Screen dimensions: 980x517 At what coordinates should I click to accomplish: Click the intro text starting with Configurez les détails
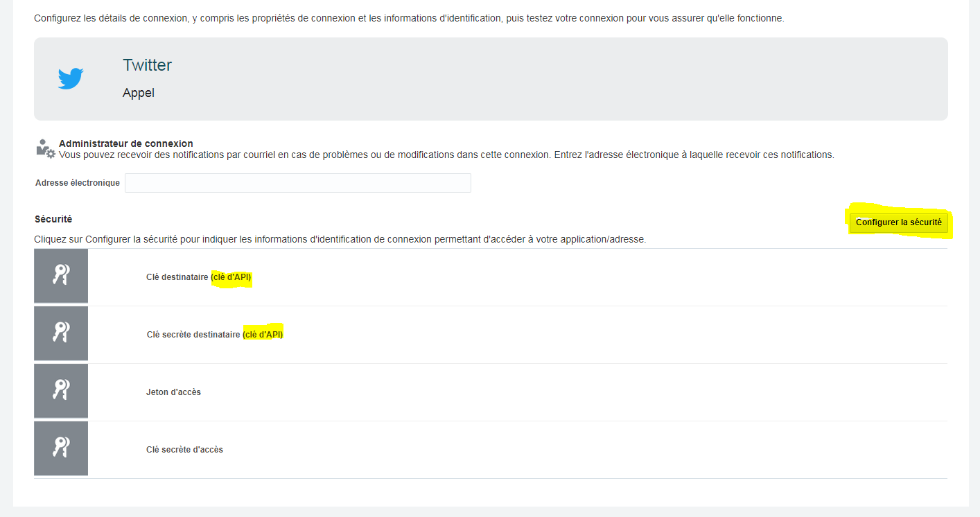(409, 18)
